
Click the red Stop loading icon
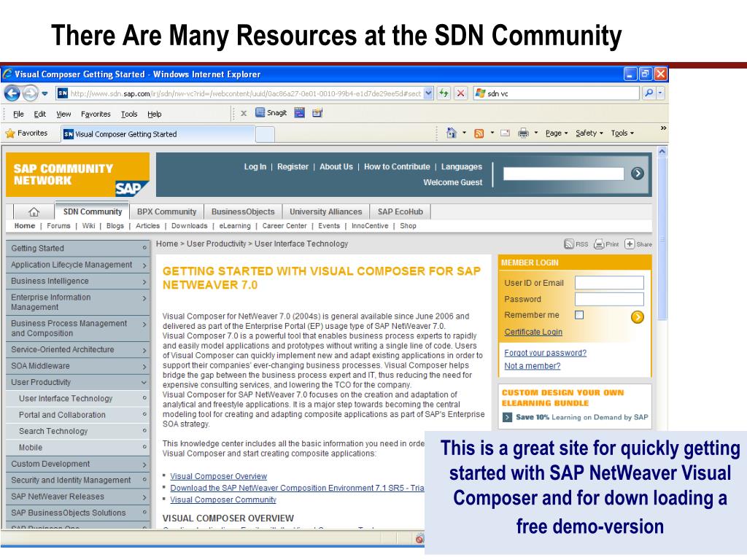pyautogui.click(x=460, y=93)
